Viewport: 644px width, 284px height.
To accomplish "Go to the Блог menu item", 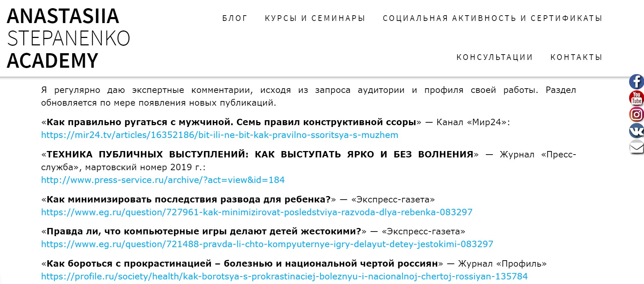I will coord(235,18).
